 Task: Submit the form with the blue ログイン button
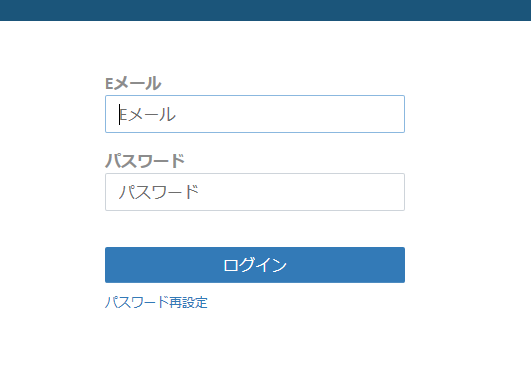point(255,265)
